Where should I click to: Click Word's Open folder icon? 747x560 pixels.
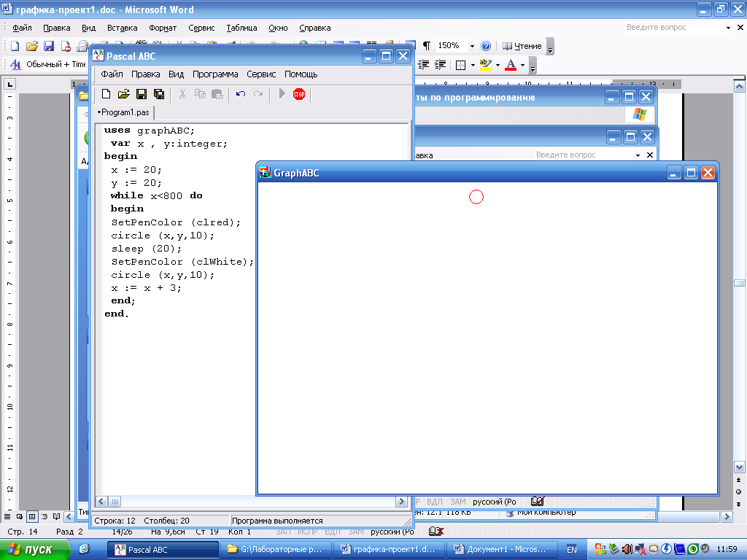pyautogui.click(x=32, y=46)
